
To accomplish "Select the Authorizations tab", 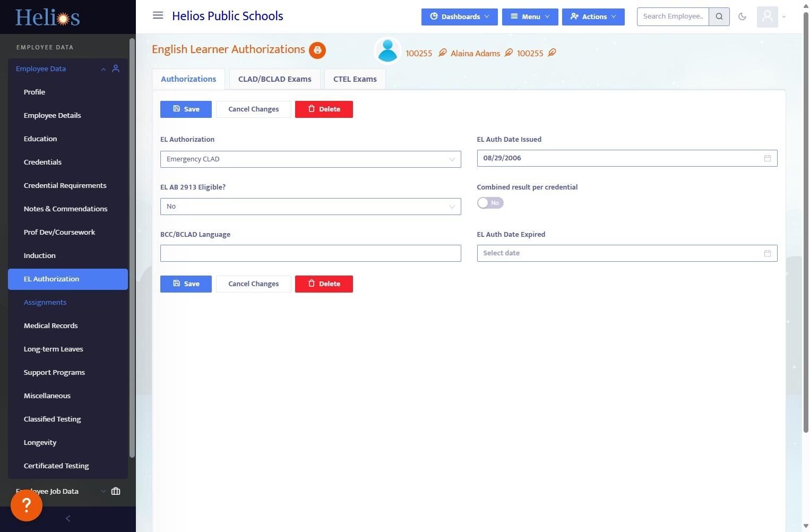I will pyautogui.click(x=188, y=79).
